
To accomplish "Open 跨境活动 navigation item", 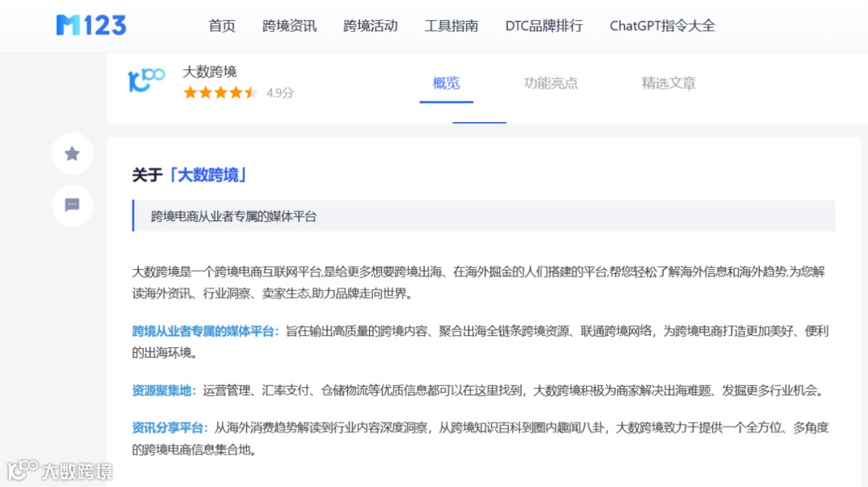I will 371,26.
